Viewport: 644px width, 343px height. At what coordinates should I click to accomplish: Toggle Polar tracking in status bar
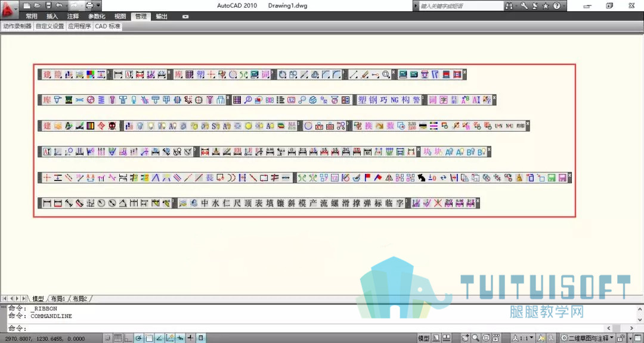(139, 338)
